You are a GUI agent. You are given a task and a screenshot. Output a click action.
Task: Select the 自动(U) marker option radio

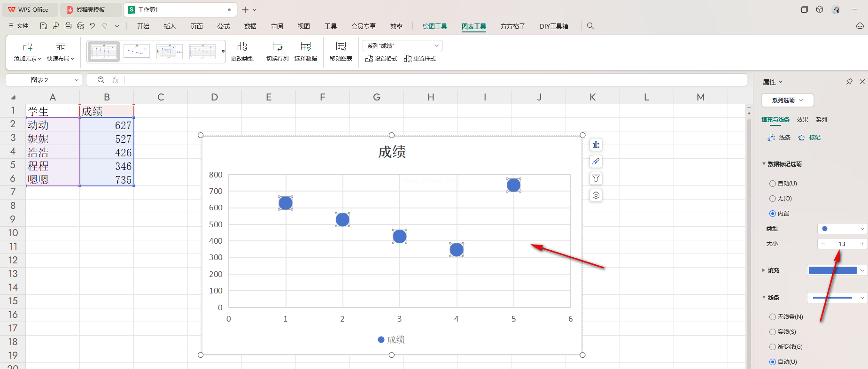[x=773, y=184]
